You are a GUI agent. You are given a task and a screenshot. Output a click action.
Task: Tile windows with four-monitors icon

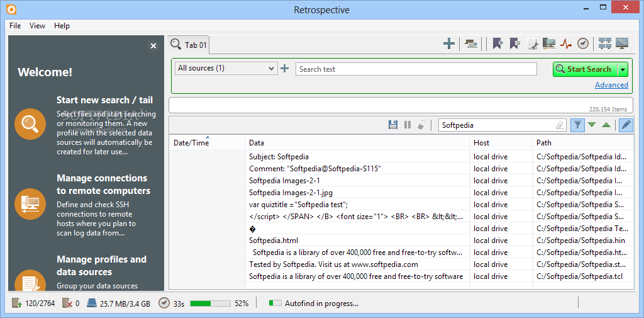(604, 43)
